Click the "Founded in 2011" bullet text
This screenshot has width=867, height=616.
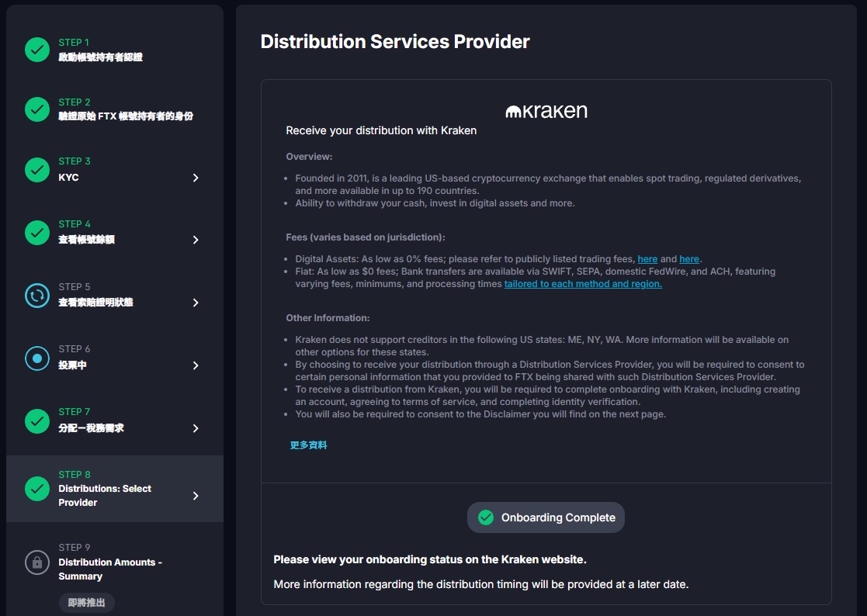click(x=548, y=185)
